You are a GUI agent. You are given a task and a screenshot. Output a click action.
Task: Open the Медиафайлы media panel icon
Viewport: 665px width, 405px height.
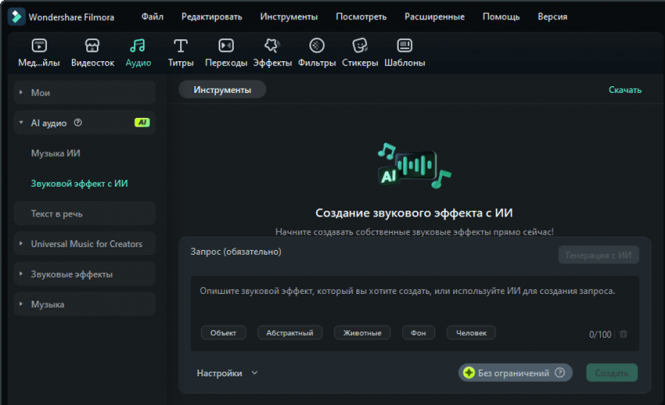point(39,46)
